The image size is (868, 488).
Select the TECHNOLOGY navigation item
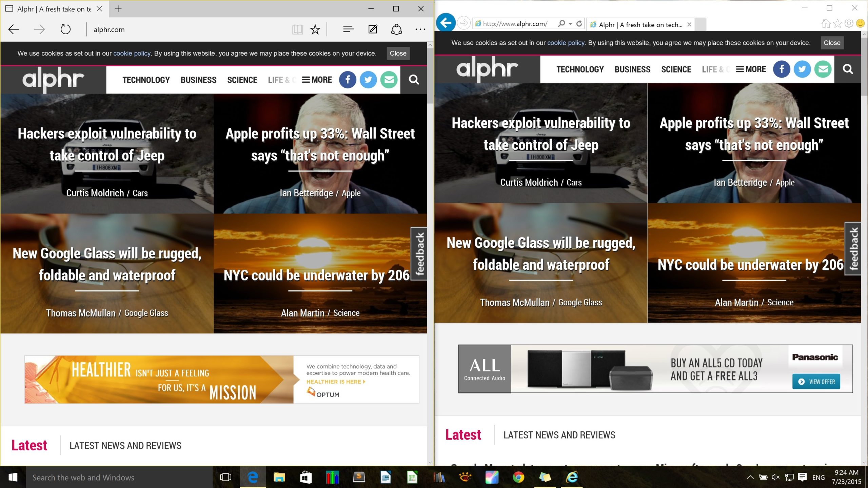click(146, 80)
